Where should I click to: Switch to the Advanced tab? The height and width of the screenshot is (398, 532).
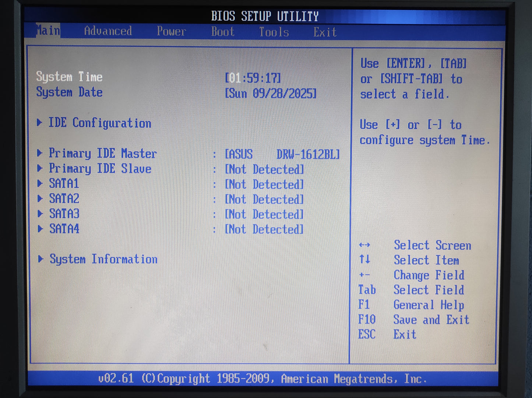click(108, 31)
